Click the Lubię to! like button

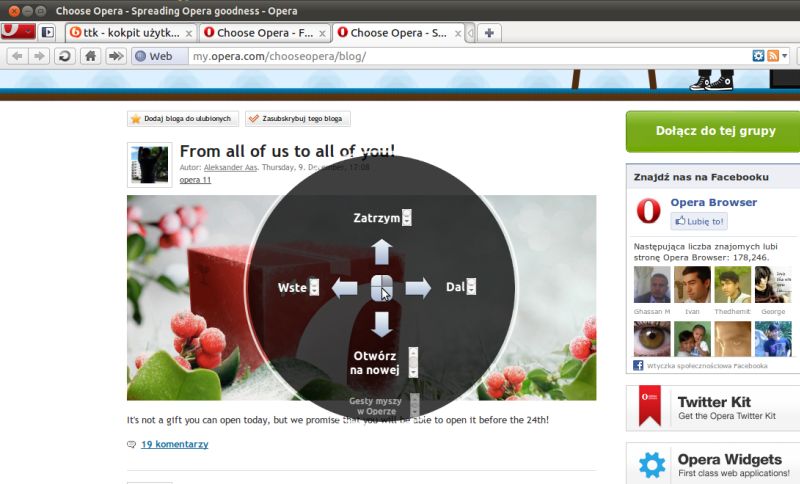point(699,221)
